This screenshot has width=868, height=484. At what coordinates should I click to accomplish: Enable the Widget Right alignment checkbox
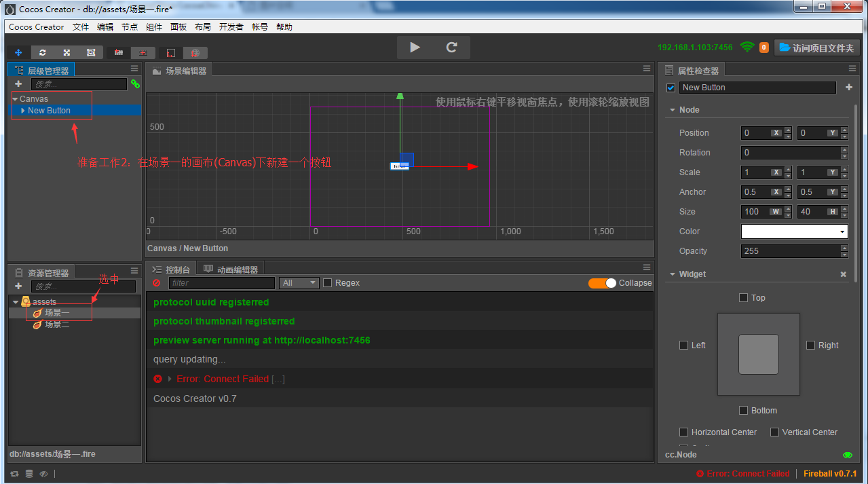(x=810, y=345)
